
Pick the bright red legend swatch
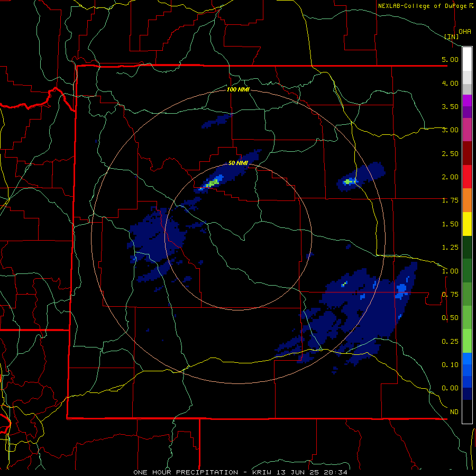point(467,177)
